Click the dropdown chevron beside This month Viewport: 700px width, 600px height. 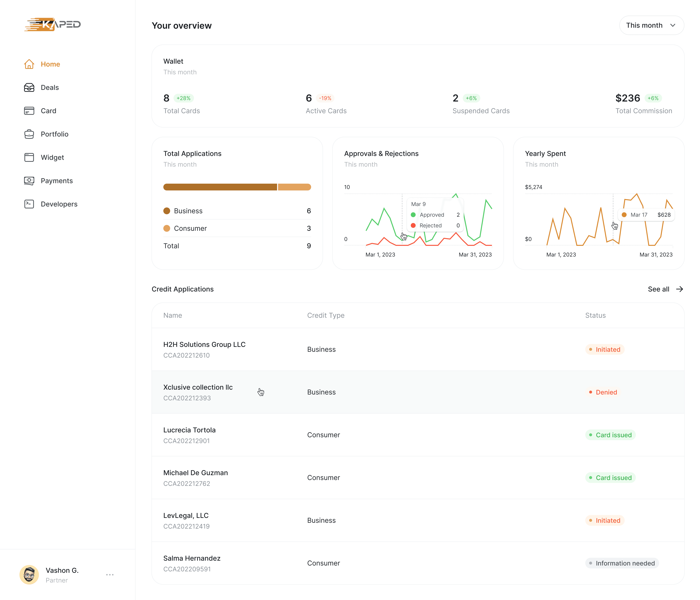(x=673, y=25)
